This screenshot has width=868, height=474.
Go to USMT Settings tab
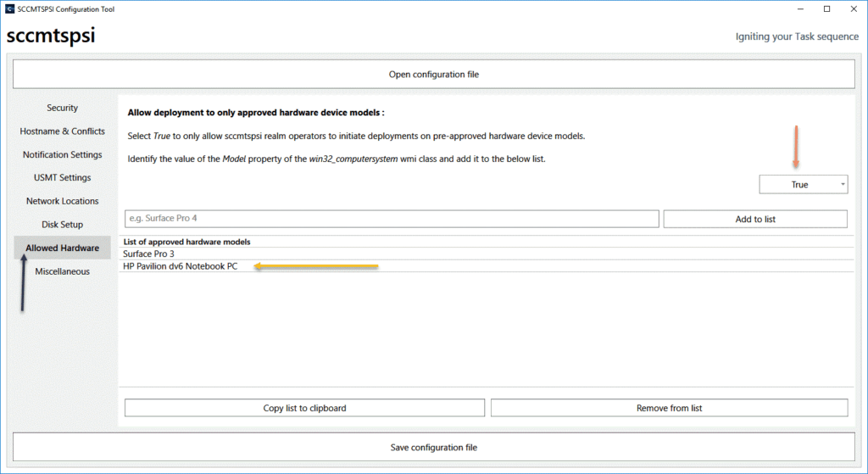coord(62,177)
